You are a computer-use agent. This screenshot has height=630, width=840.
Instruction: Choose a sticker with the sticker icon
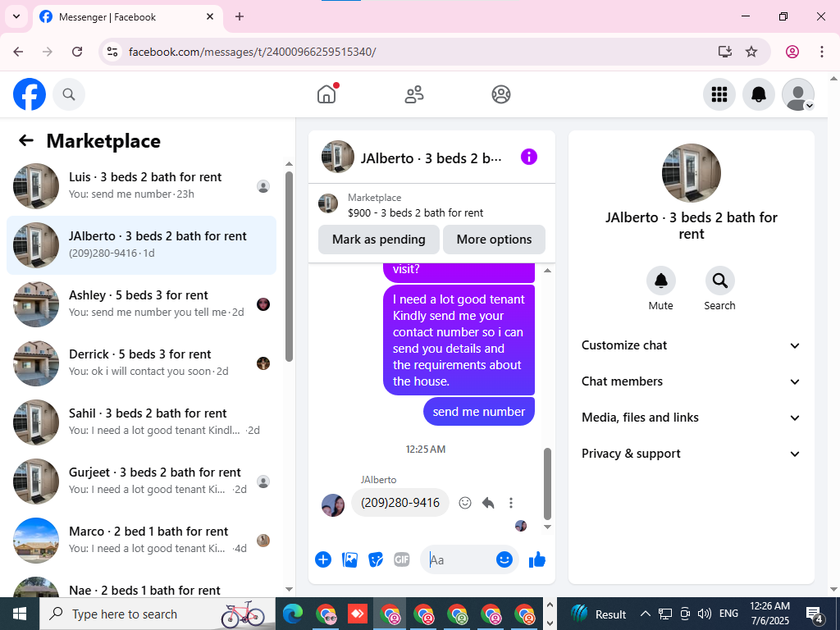tap(376, 559)
